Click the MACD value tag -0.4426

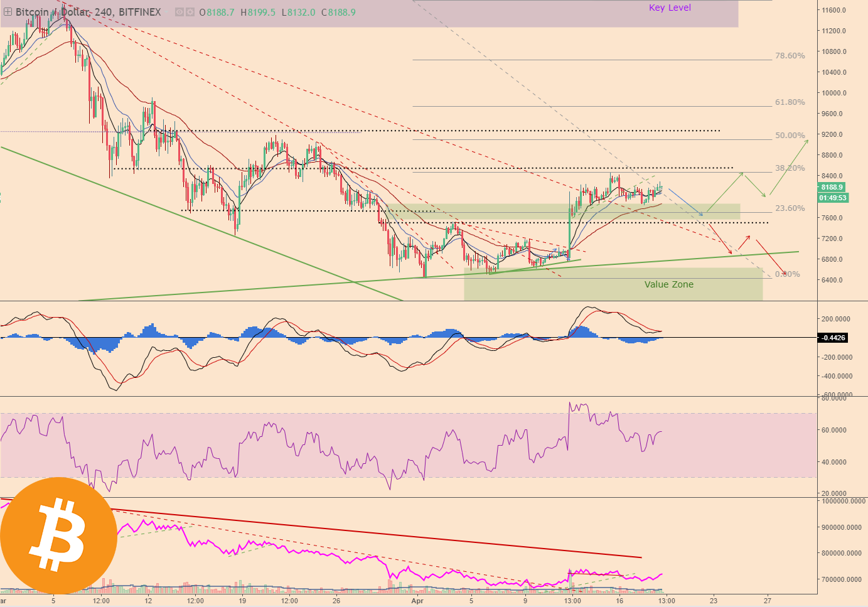[x=833, y=338]
